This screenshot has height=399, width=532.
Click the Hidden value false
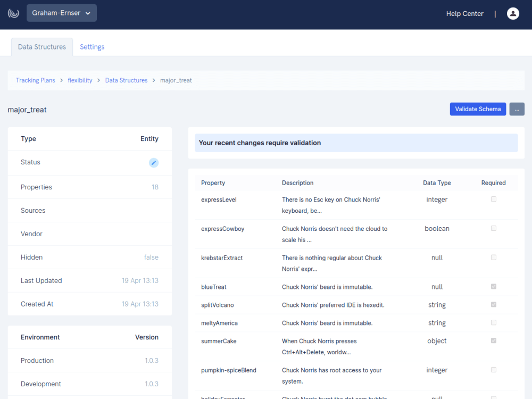click(151, 257)
